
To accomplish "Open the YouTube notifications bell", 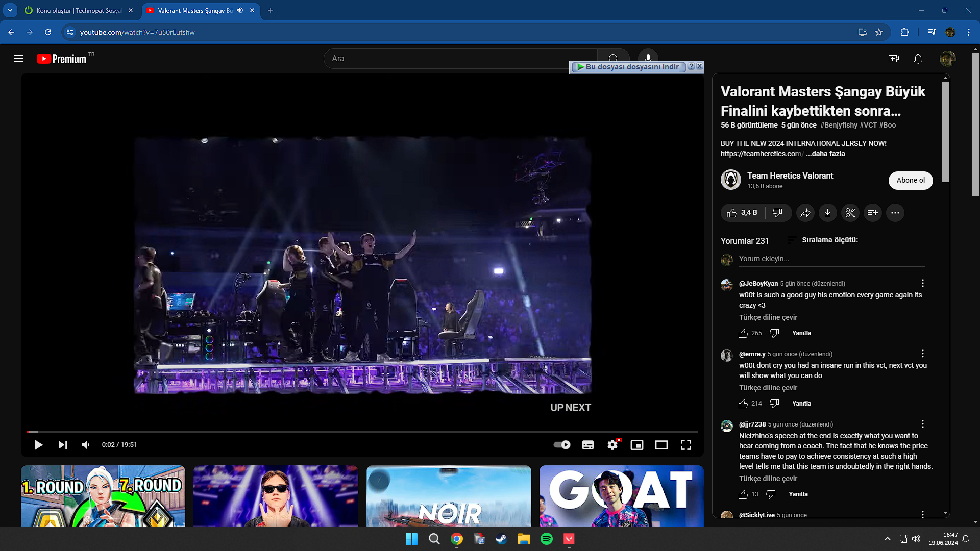I will pos(918,59).
